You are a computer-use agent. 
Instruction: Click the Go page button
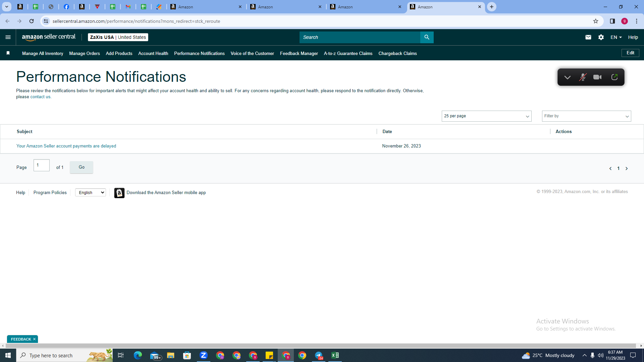pos(82,167)
